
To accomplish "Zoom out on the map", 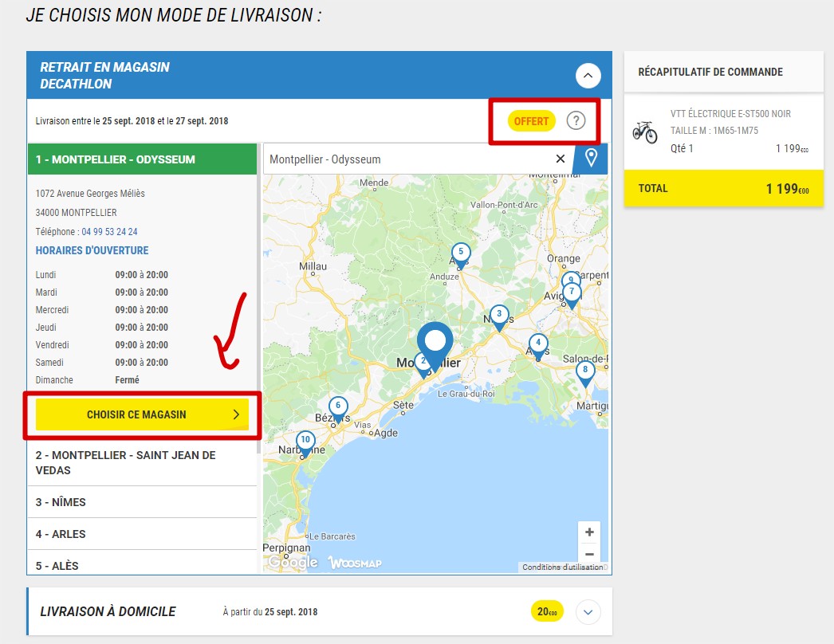I will (589, 555).
